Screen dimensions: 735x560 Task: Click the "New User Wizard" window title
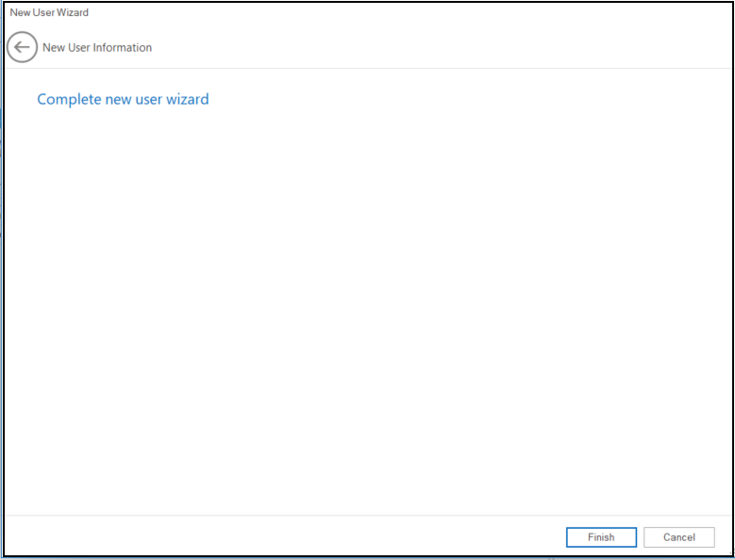click(x=49, y=12)
